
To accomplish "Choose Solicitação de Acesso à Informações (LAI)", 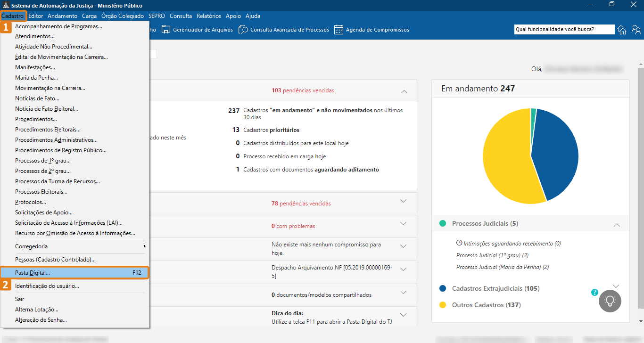I will click(75, 223).
